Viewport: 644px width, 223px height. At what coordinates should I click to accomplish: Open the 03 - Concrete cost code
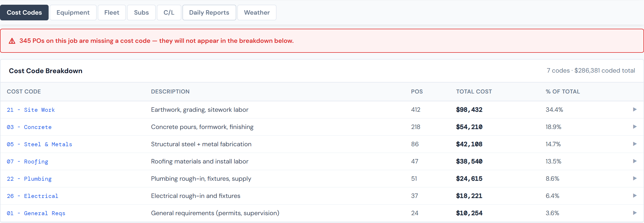point(29,127)
